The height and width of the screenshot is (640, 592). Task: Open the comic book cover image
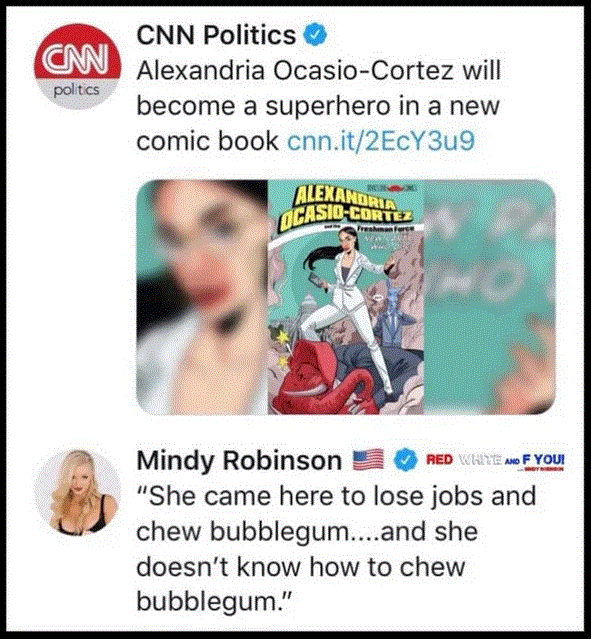346,297
